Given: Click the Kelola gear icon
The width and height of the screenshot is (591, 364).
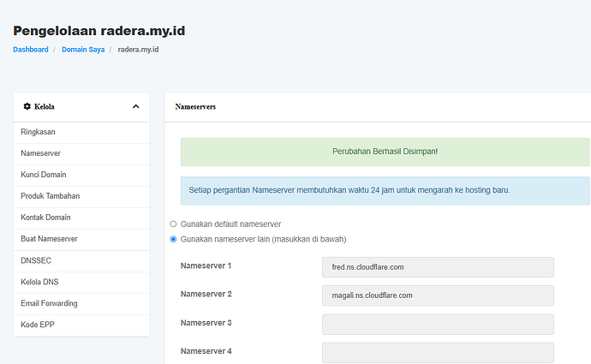Looking at the screenshot, I should 27,107.
